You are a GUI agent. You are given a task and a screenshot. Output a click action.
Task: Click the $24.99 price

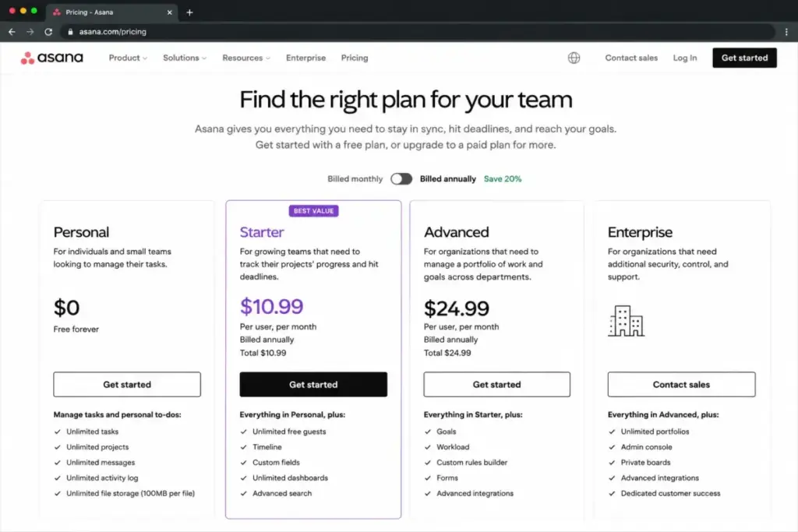[456, 308]
